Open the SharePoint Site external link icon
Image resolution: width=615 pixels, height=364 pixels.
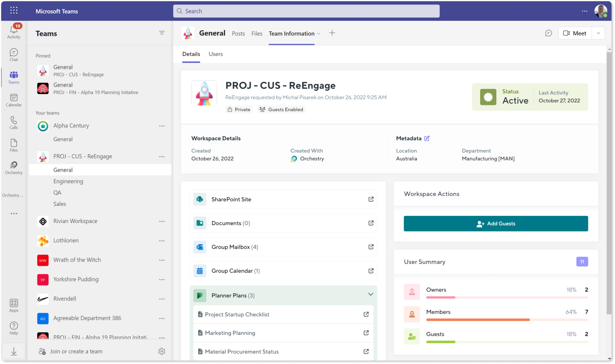pyautogui.click(x=371, y=199)
